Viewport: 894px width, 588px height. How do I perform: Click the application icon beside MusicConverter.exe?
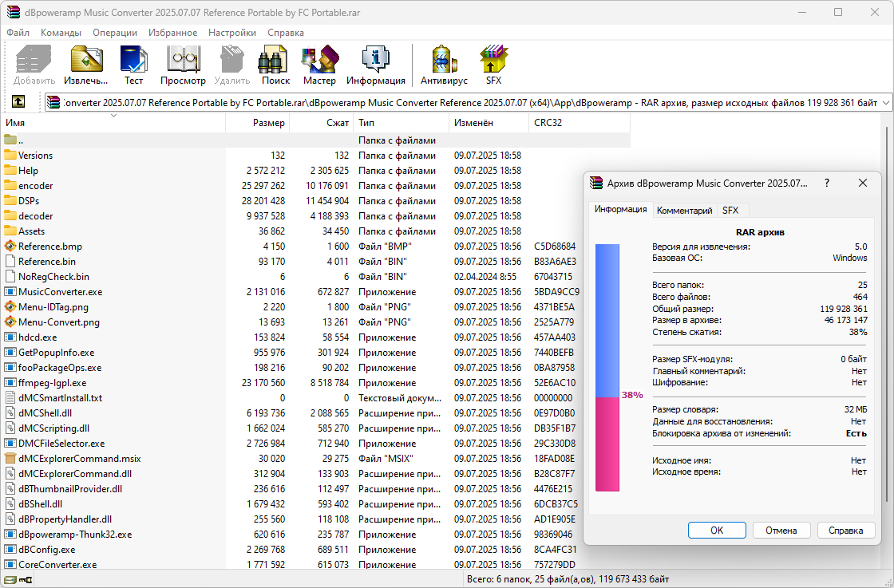(x=10, y=292)
